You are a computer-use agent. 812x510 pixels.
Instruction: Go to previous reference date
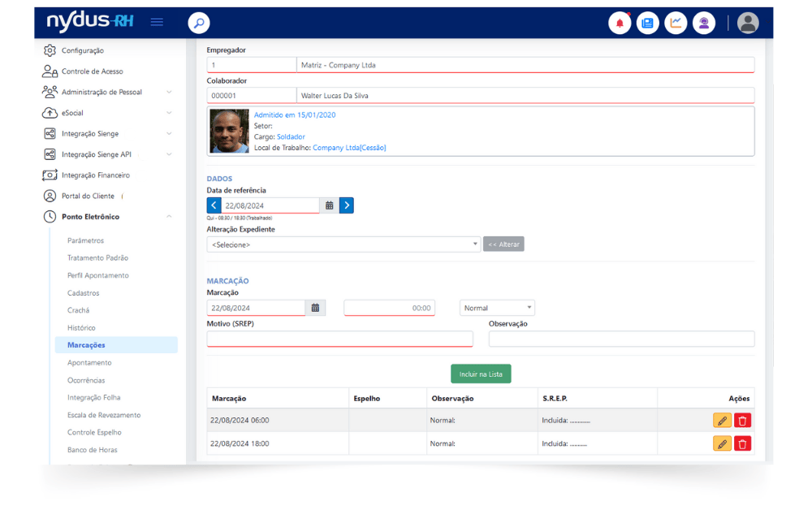click(x=214, y=205)
